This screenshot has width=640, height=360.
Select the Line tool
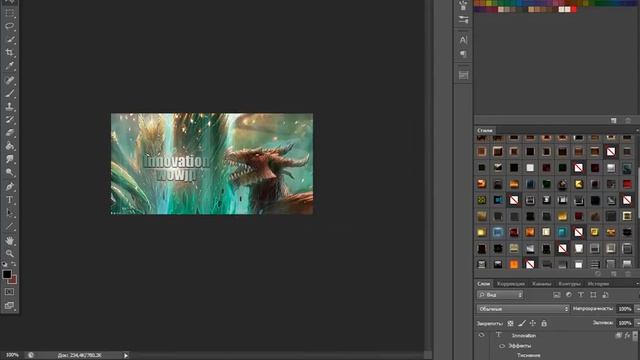pos(9,226)
